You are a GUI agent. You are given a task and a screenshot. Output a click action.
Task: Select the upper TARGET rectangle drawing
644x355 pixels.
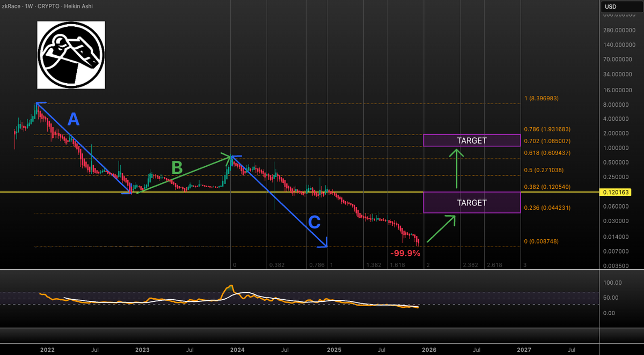[472, 140]
